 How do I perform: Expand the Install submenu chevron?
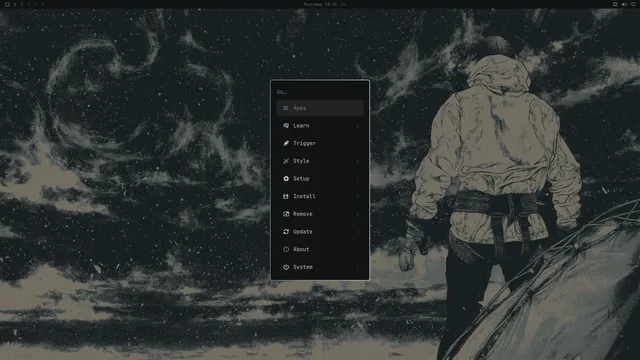358,196
